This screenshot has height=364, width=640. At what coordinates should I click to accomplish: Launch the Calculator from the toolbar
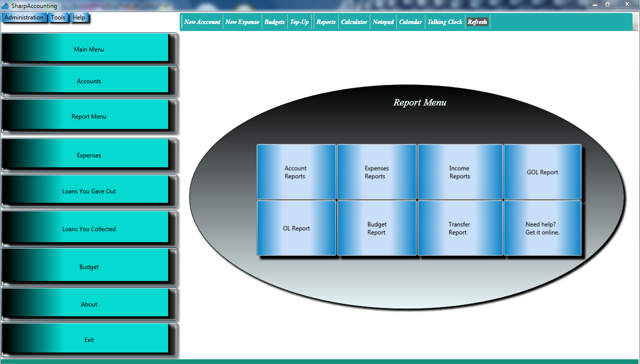tap(354, 22)
